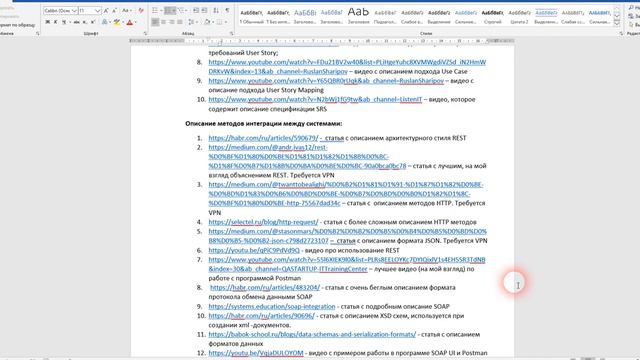Create a bulleted list

pyautogui.click(x=155, y=11)
